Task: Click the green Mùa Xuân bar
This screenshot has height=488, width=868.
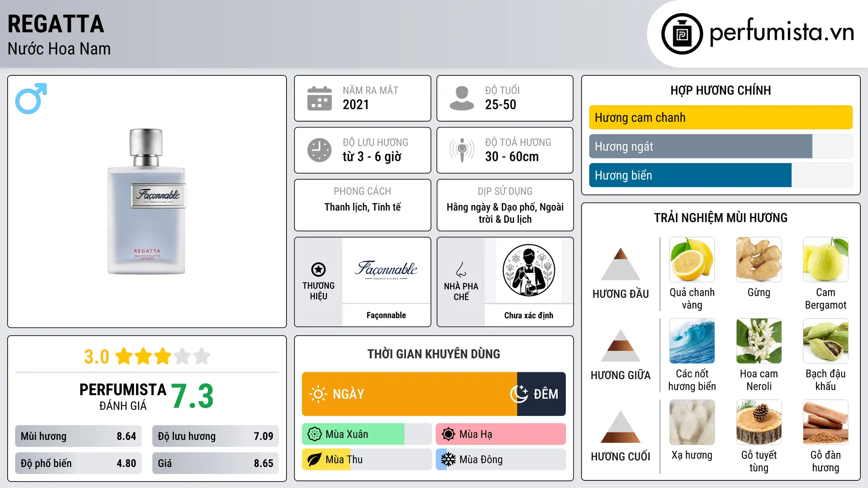Action: (353, 434)
